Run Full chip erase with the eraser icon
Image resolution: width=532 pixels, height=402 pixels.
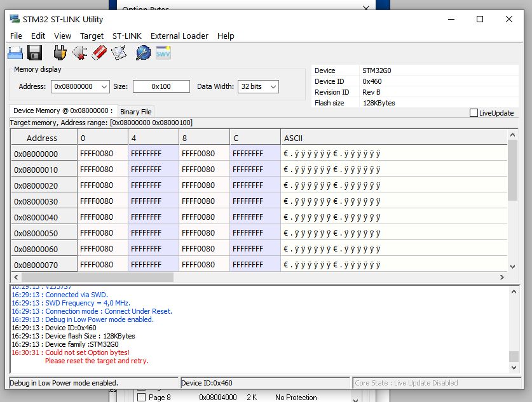coord(99,53)
